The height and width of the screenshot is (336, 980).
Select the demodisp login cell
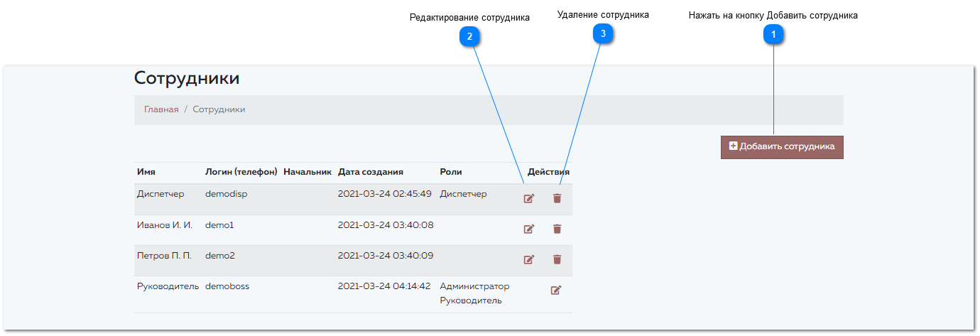point(226,194)
